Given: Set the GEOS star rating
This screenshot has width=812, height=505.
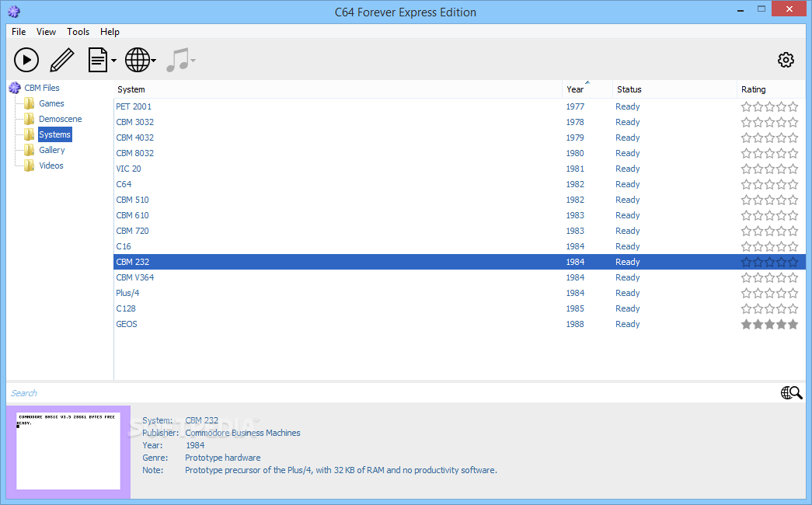Looking at the screenshot, I should click(769, 324).
